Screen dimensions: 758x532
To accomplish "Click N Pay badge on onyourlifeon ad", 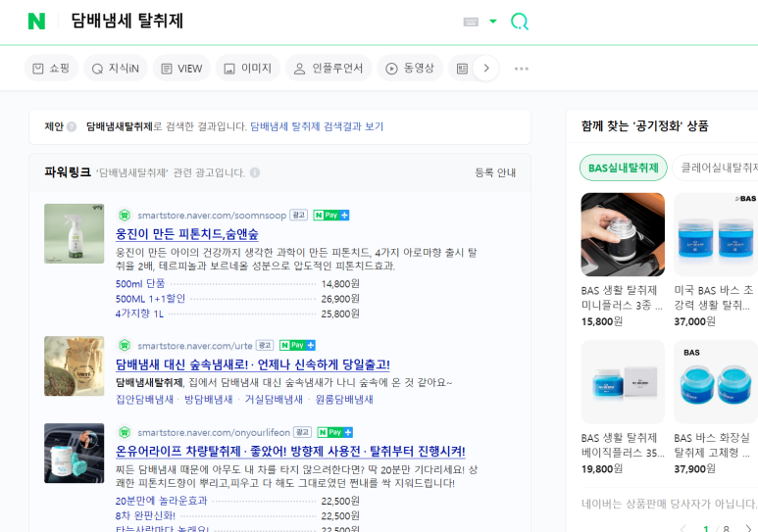I will coord(335,432).
